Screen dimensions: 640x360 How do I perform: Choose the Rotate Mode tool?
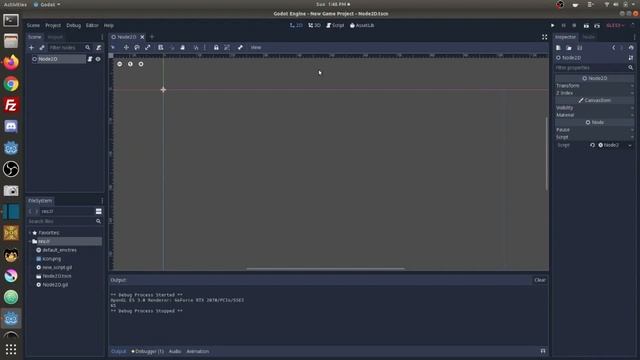[137, 48]
